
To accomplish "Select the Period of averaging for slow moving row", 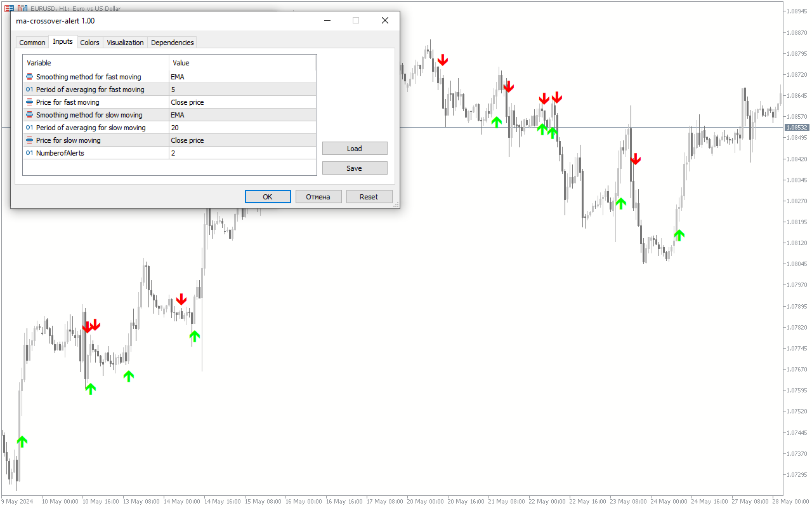I will pos(169,128).
